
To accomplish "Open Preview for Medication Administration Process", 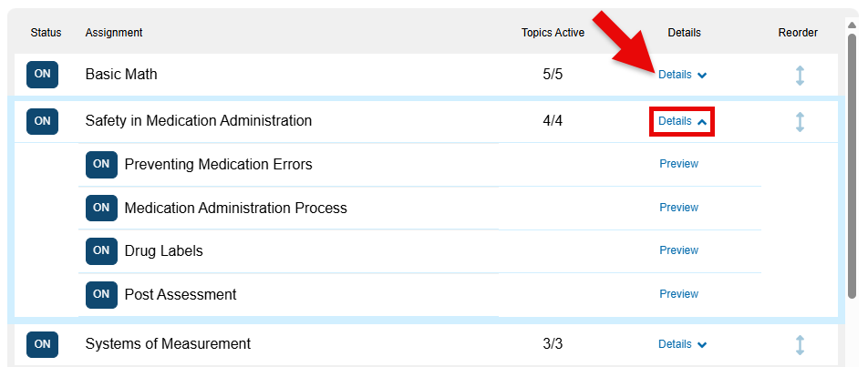I will 678,208.
